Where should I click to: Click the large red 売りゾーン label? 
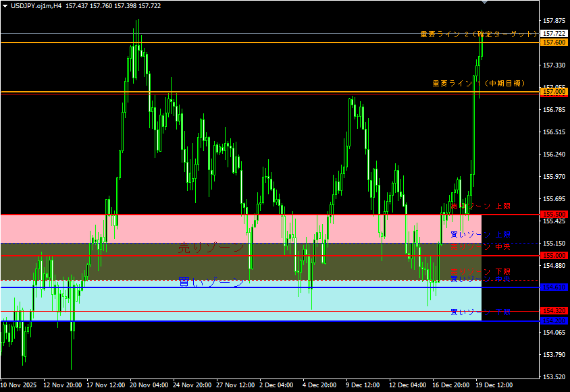(x=211, y=248)
